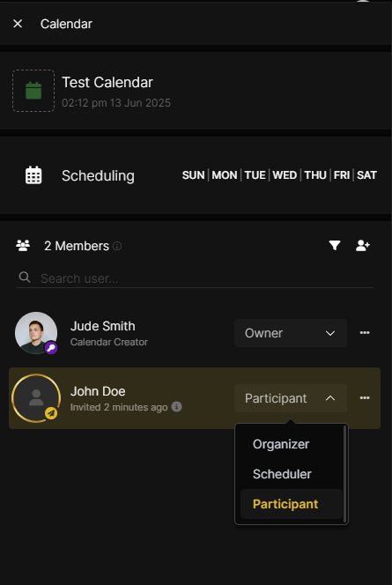
Task: Click the members group icon
Action: (x=23, y=246)
